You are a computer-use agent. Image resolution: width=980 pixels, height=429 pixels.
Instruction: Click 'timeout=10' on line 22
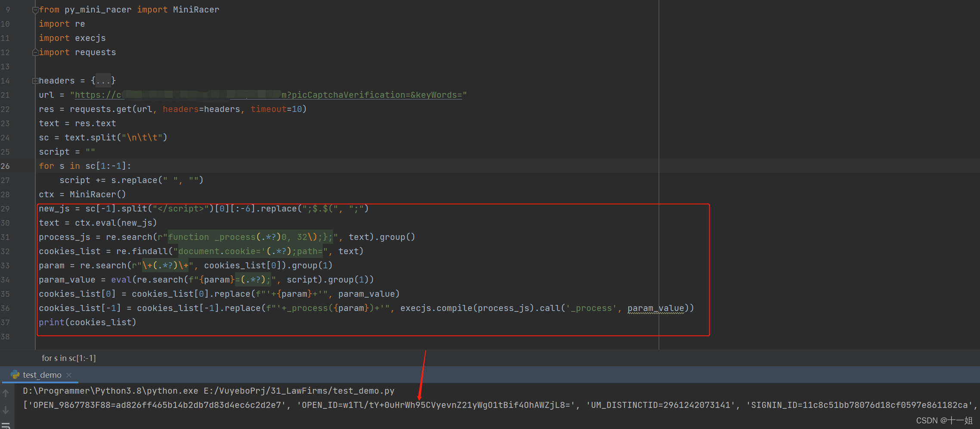[x=276, y=109]
